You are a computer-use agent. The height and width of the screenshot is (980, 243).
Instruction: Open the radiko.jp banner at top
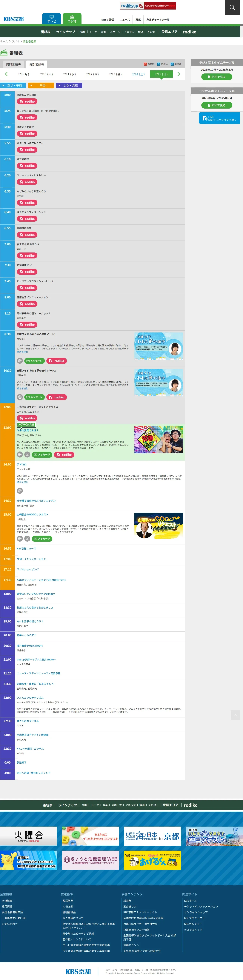pyautogui.click(x=148, y=6)
